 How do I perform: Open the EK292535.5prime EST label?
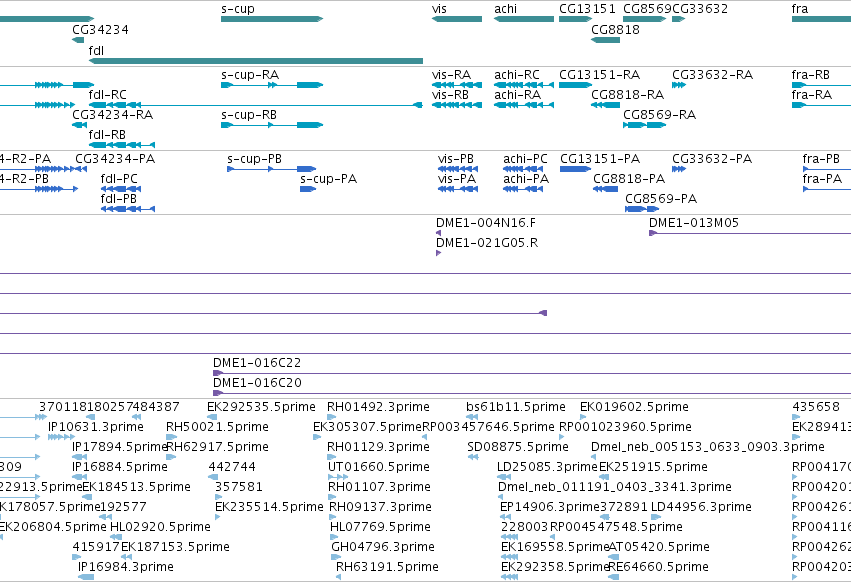tap(261, 407)
